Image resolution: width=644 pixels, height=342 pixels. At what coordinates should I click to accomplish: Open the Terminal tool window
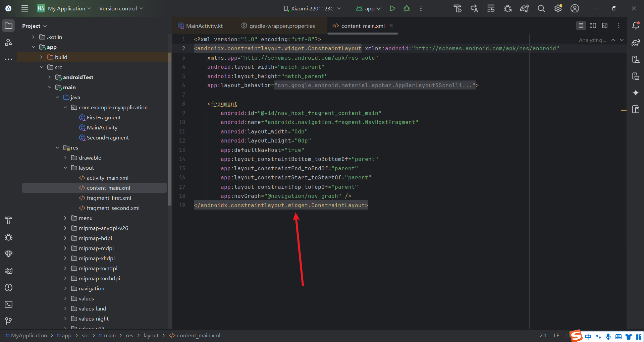(9, 304)
